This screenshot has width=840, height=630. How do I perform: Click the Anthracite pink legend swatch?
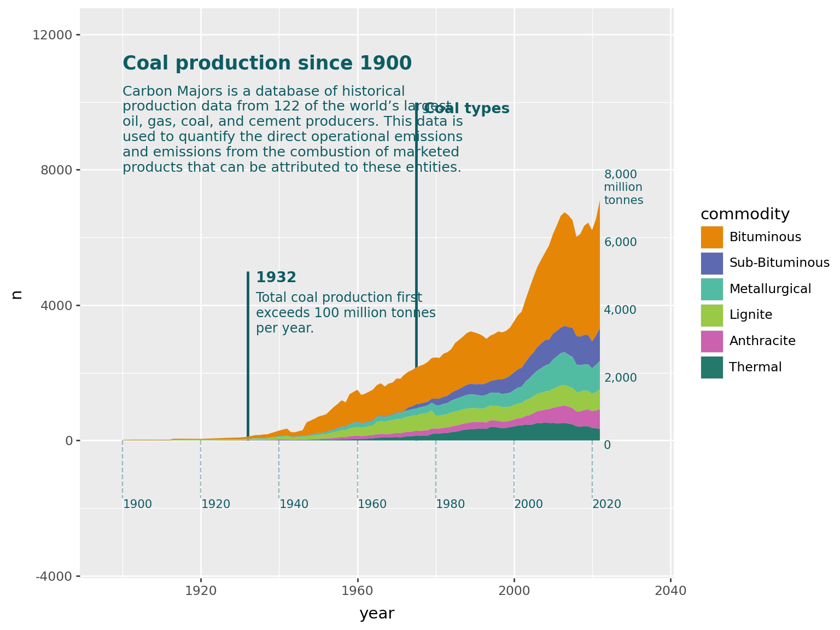point(711,341)
